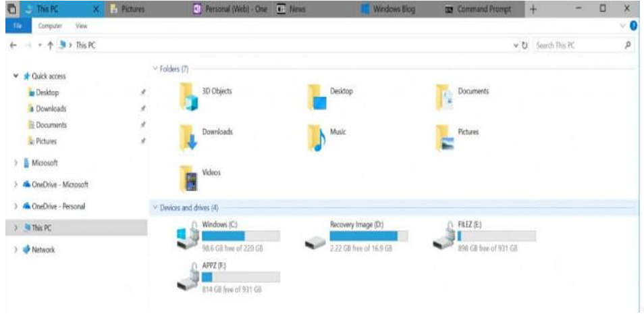Open the APPZ (F:) drive icon
Screen dimensions: 644x333
[188, 276]
